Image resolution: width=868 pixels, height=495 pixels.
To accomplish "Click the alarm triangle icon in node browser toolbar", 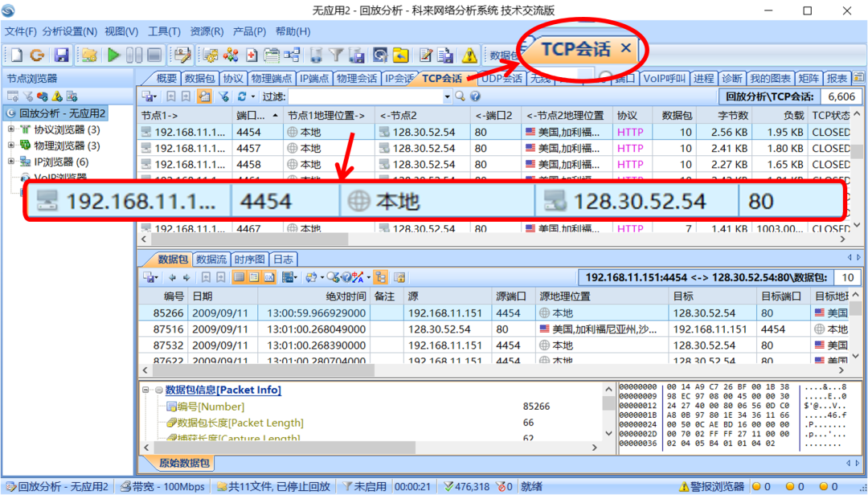I will [x=57, y=96].
